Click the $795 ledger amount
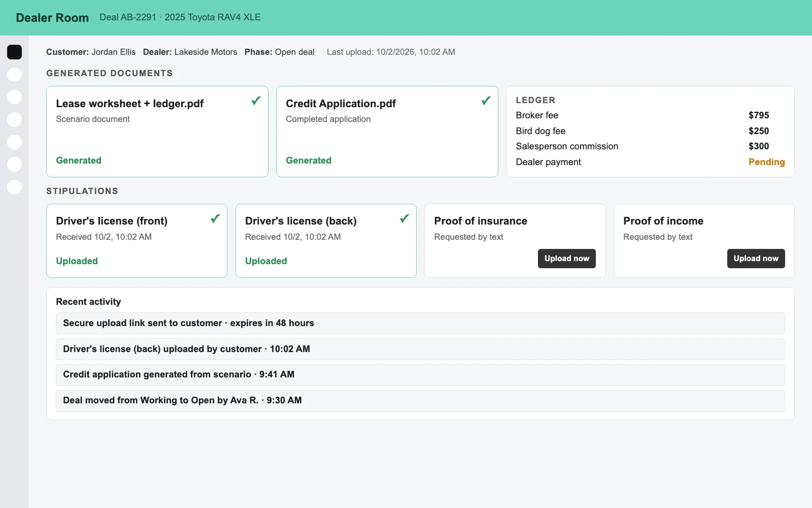Screen dimensions: 812x508 click(759, 115)
